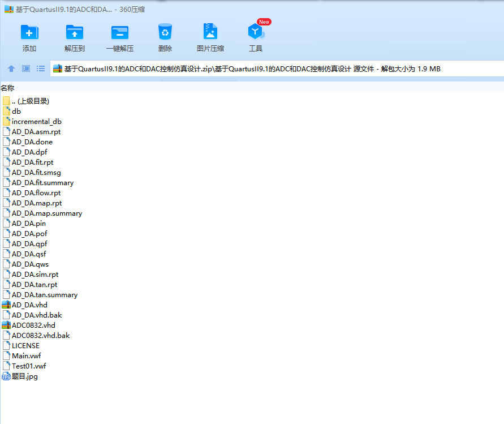Click the archive icon of ADC0832.vhd
Screen dimensions: 504x424
coord(6,326)
